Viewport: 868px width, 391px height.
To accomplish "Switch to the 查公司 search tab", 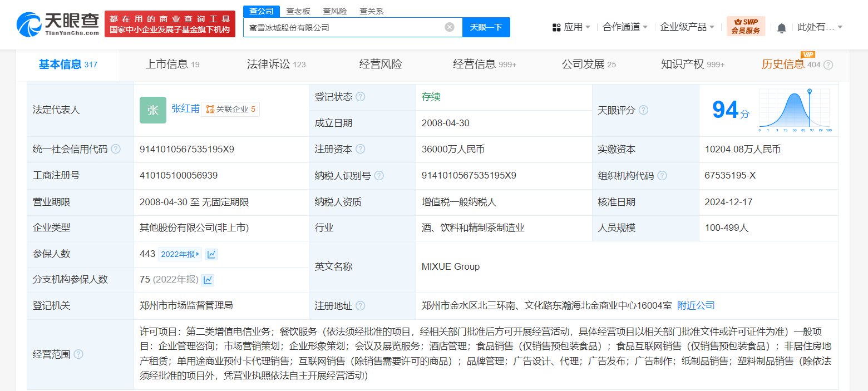I will 262,11.
